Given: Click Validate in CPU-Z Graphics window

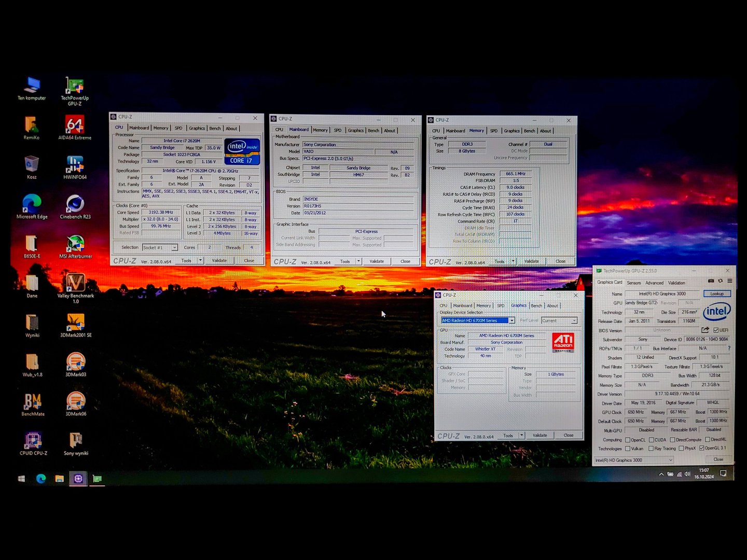Looking at the screenshot, I should [539, 436].
